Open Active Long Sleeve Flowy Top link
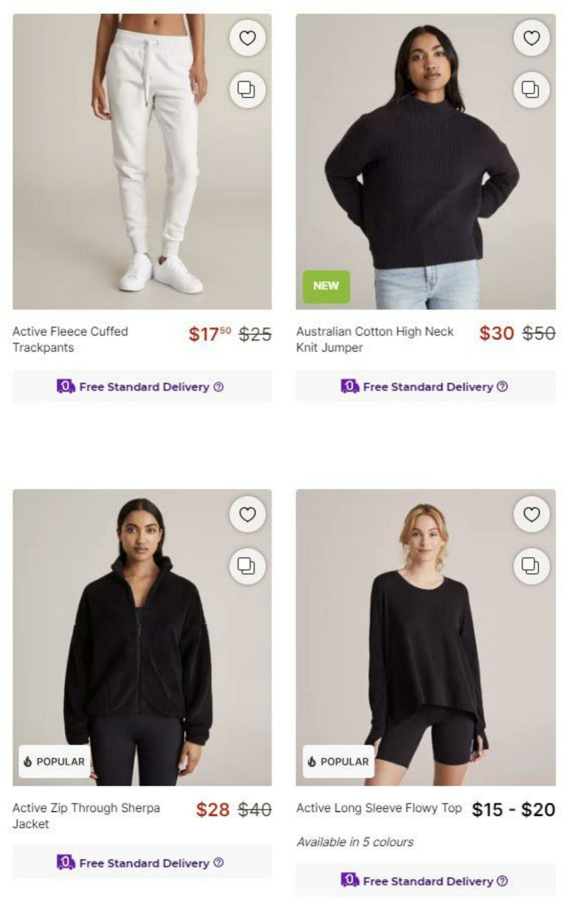This screenshot has height=924, width=580. pyautogui.click(x=379, y=808)
